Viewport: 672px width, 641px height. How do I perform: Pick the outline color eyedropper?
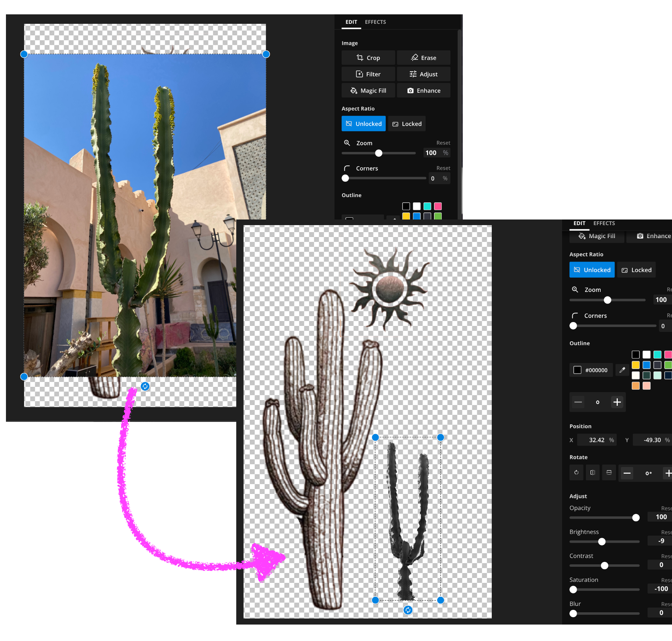point(622,370)
